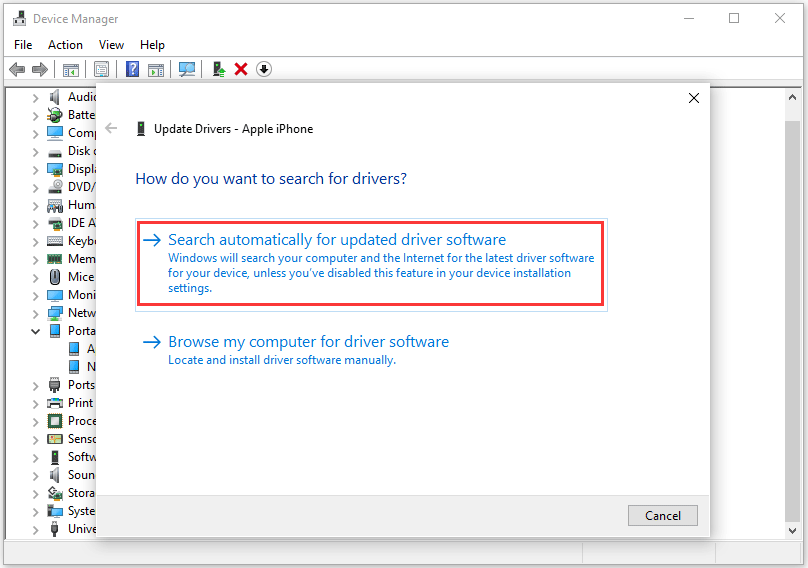Expand the DVD/CD-ROM drives tree node
Screen dimensions: 808x568
point(36,187)
